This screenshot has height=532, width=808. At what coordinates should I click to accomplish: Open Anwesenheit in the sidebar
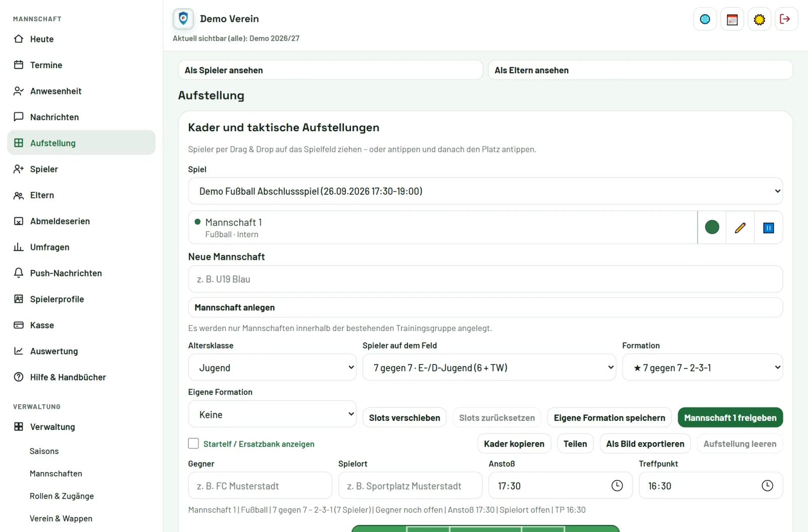(x=81, y=91)
